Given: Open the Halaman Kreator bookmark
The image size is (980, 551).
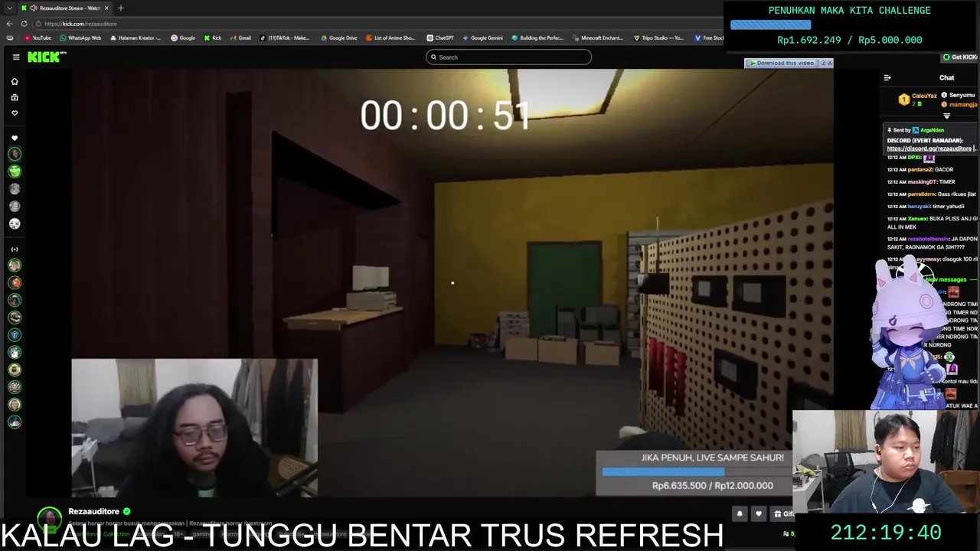Looking at the screenshot, I should click(135, 37).
